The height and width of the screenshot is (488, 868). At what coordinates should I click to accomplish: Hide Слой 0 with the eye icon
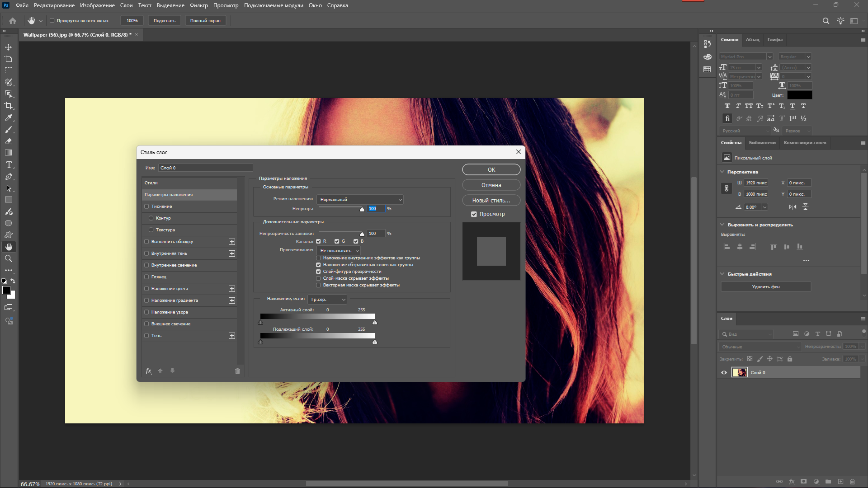click(724, 373)
